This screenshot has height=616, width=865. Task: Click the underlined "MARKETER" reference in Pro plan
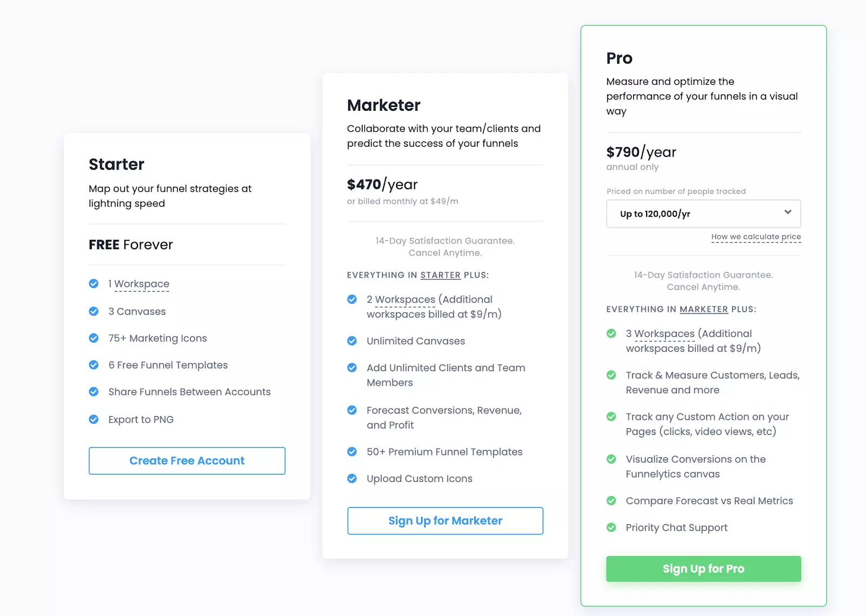click(704, 309)
